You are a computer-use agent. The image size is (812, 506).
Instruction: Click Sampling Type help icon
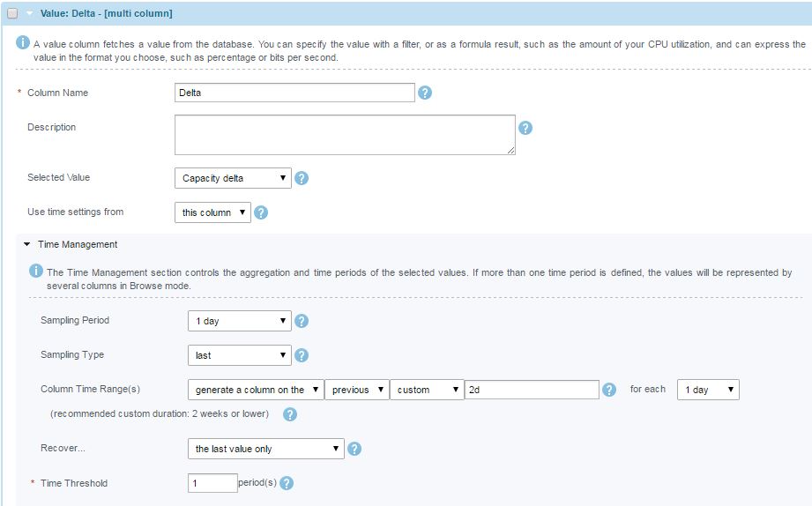click(x=302, y=355)
